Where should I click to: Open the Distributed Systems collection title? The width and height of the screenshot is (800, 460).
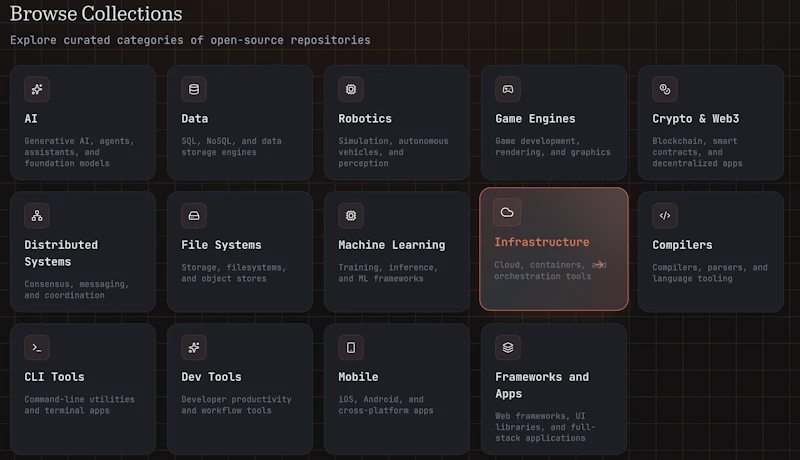point(61,253)
